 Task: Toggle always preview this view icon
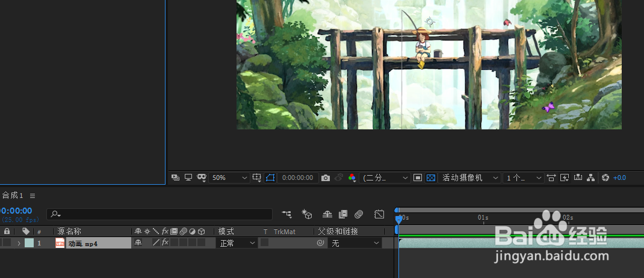click(175, 178)
